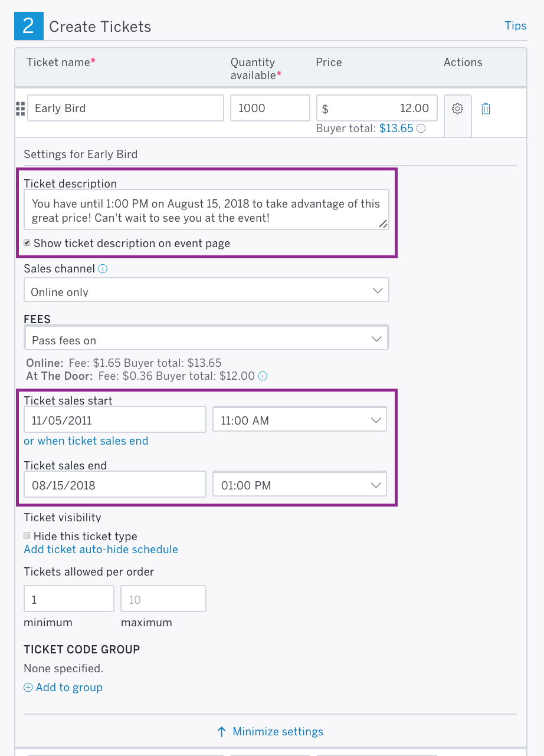Delete the Early Bird ticket via trash icon
This screenshot has height=756, width=544.
coord(486,108)
